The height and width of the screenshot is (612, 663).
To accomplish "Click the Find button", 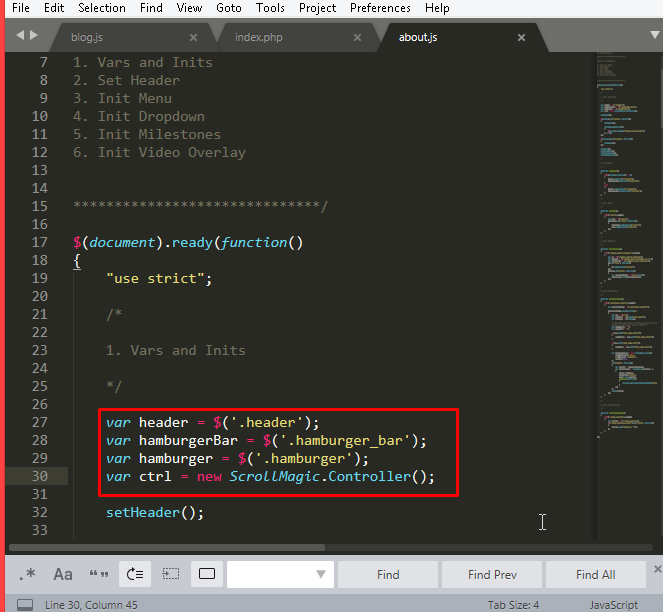I will pyautogui.click(x=388, y=574).
